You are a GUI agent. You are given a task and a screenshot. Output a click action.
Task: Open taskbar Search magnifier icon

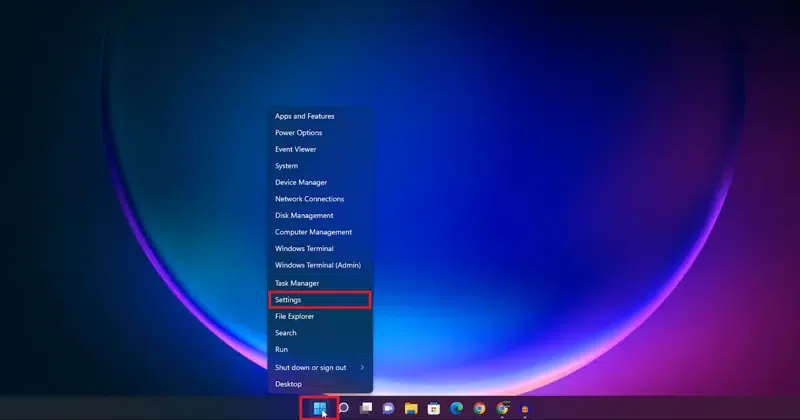[343, 408]
